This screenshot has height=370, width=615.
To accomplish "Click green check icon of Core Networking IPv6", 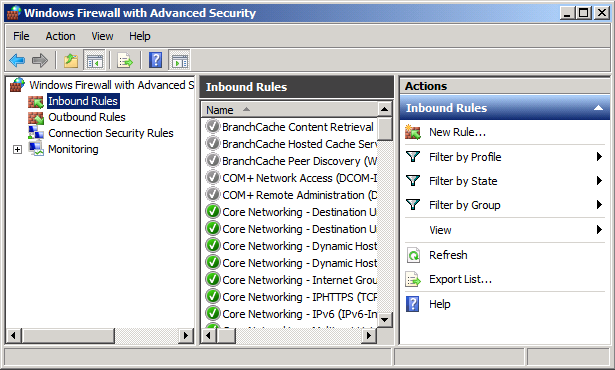I will click(x=213, y=313).
